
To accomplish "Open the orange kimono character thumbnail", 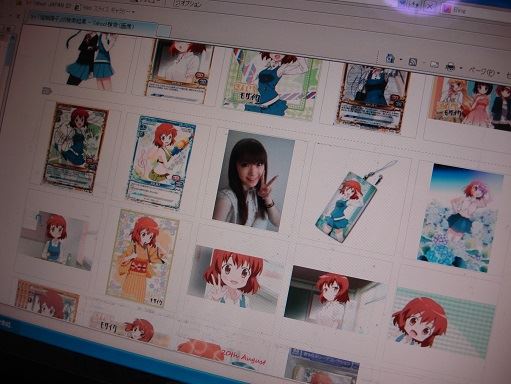I will point(142,258).
